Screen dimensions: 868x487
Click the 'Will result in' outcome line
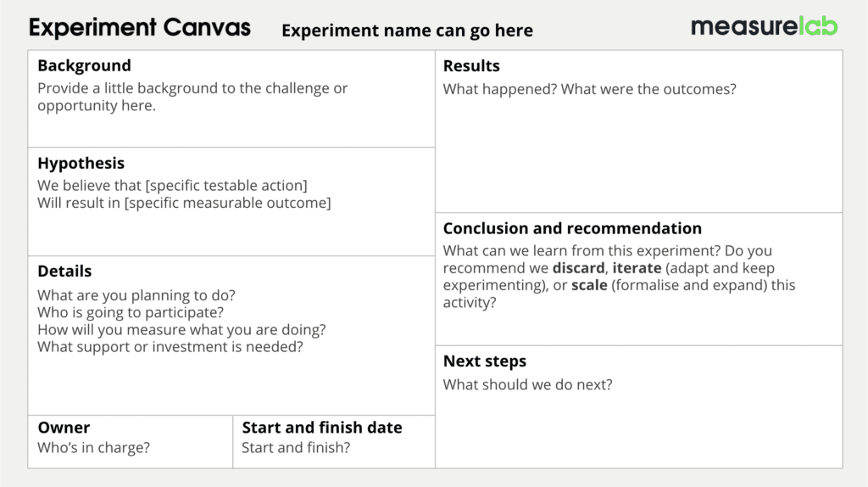[184, 203]
